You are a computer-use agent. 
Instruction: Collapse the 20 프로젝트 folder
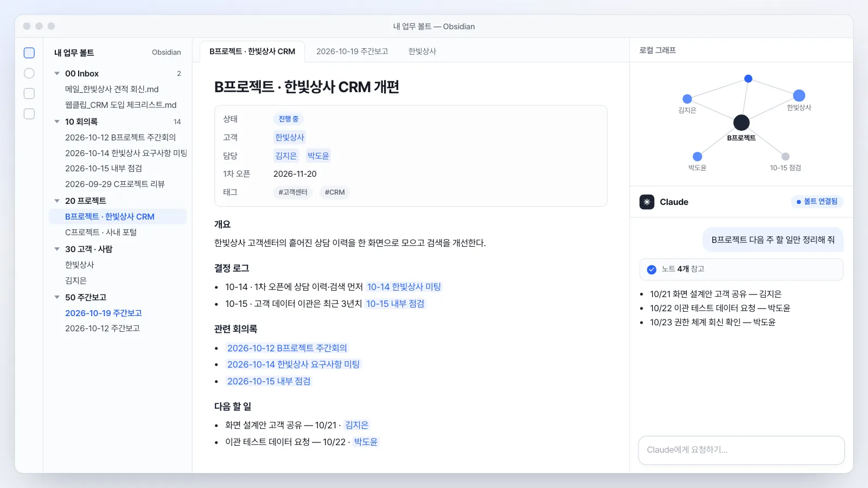[57, 201]
